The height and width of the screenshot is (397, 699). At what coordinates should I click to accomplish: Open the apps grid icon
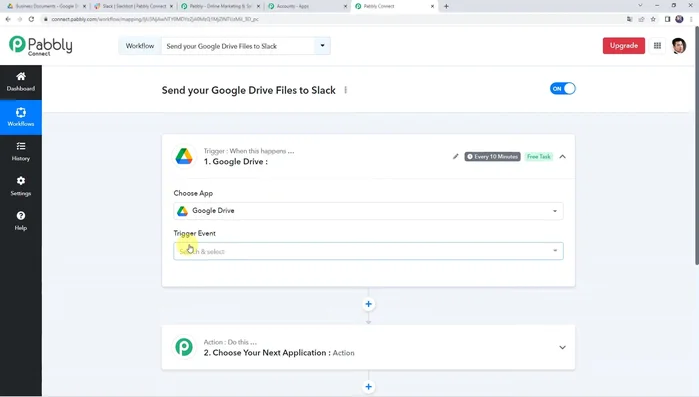coord(657,46)
